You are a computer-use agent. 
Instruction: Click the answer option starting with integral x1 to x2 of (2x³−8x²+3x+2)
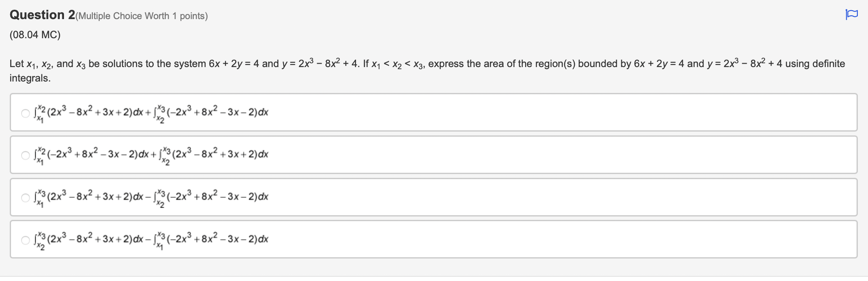pyautogui.click(x=148, y=112)
